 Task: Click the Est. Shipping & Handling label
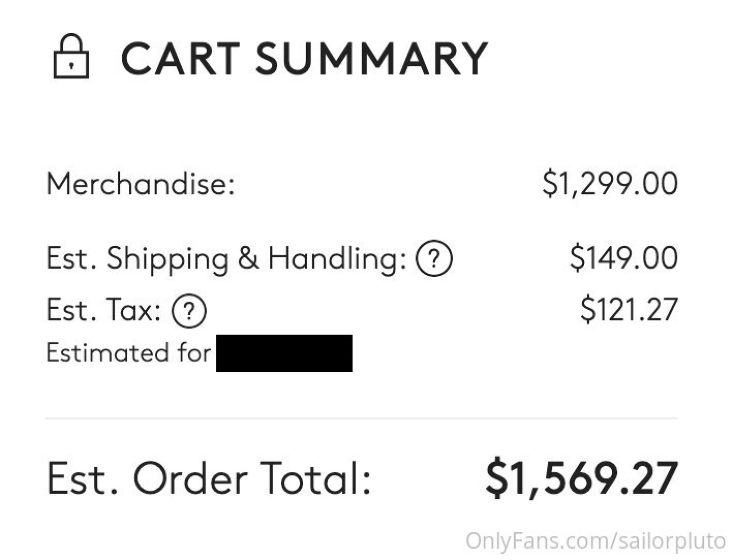pos(226,258)
